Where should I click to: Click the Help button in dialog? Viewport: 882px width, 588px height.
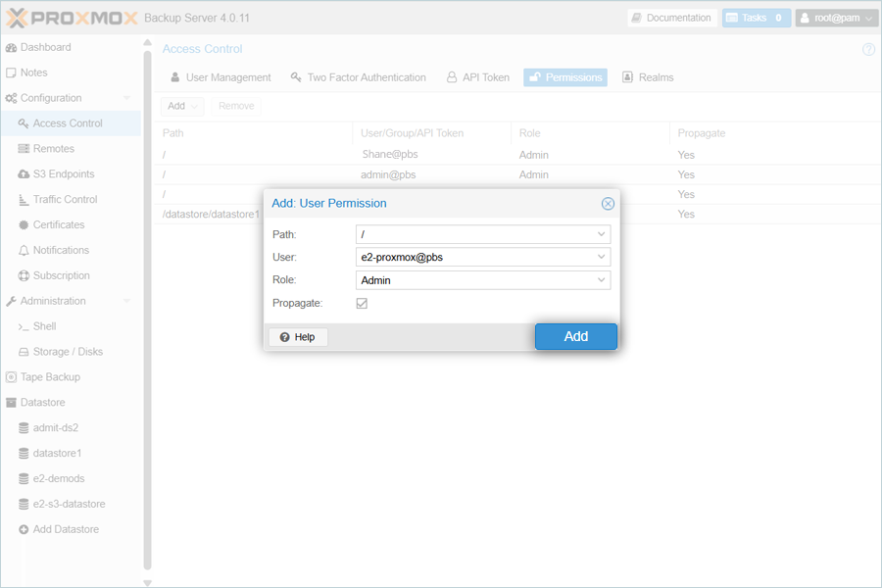pos(298,337)
